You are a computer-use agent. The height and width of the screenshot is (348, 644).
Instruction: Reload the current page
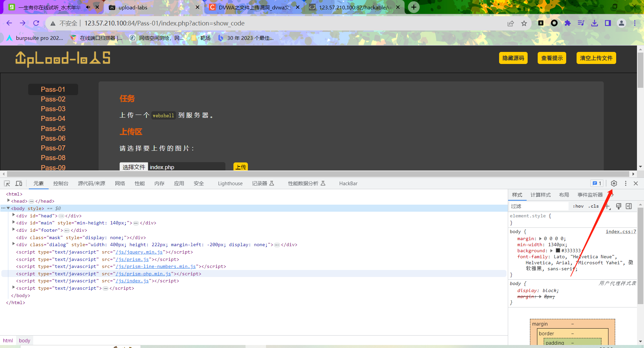(x=36, y=23)
